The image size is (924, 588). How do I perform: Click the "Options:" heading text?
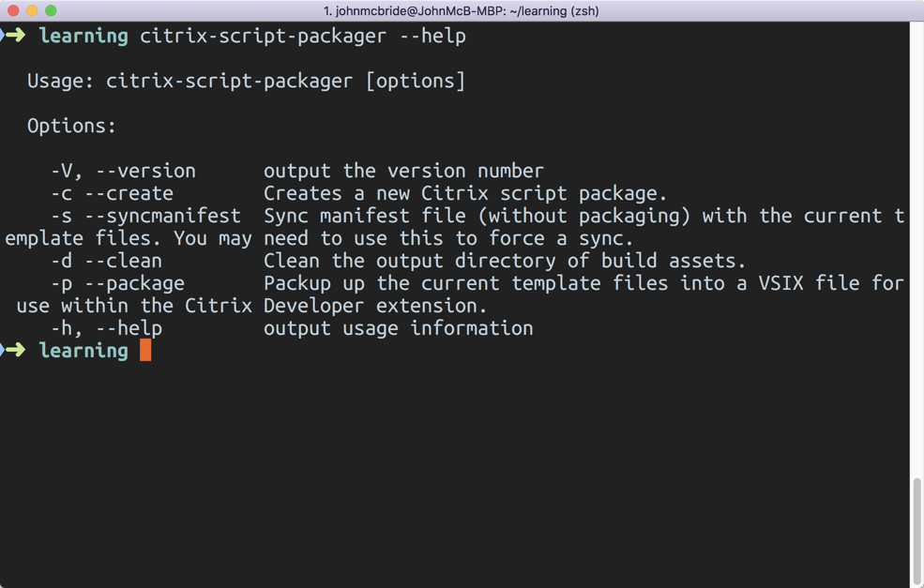[71, 126]
